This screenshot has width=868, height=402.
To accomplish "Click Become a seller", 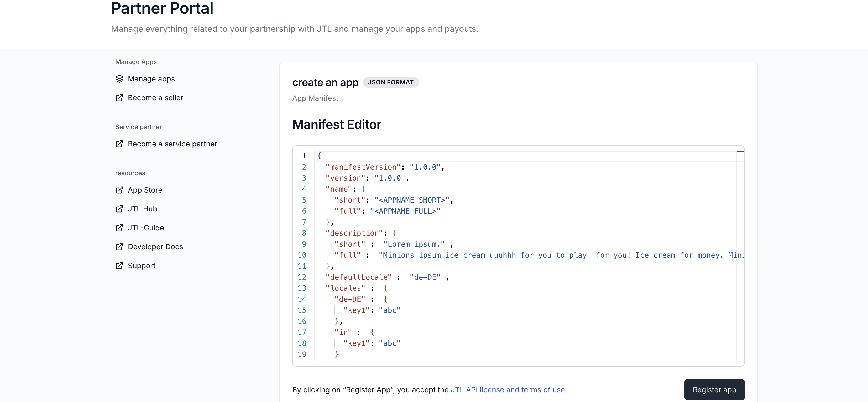I will tap(155, 98).
